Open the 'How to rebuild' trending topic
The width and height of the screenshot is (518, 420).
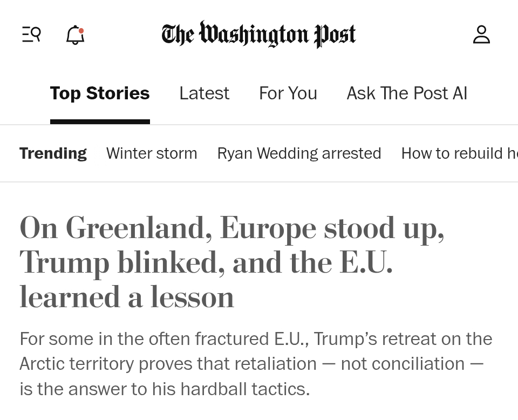(x=459, y=153)
